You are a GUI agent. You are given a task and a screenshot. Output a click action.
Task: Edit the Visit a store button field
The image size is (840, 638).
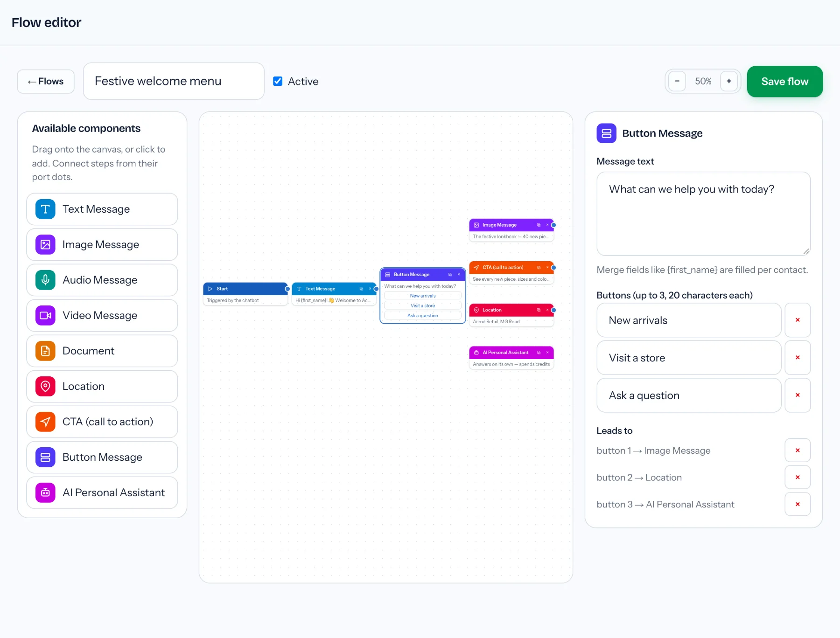click(x=689, y=358)
